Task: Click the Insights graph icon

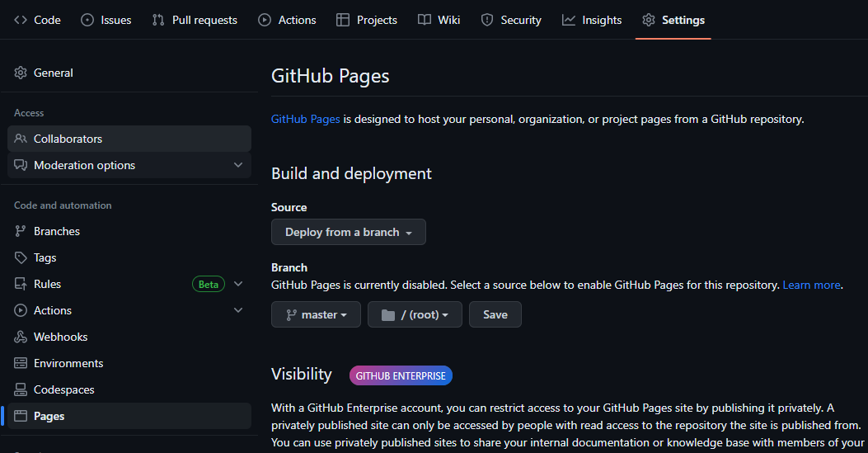Action: coord(569,20)
